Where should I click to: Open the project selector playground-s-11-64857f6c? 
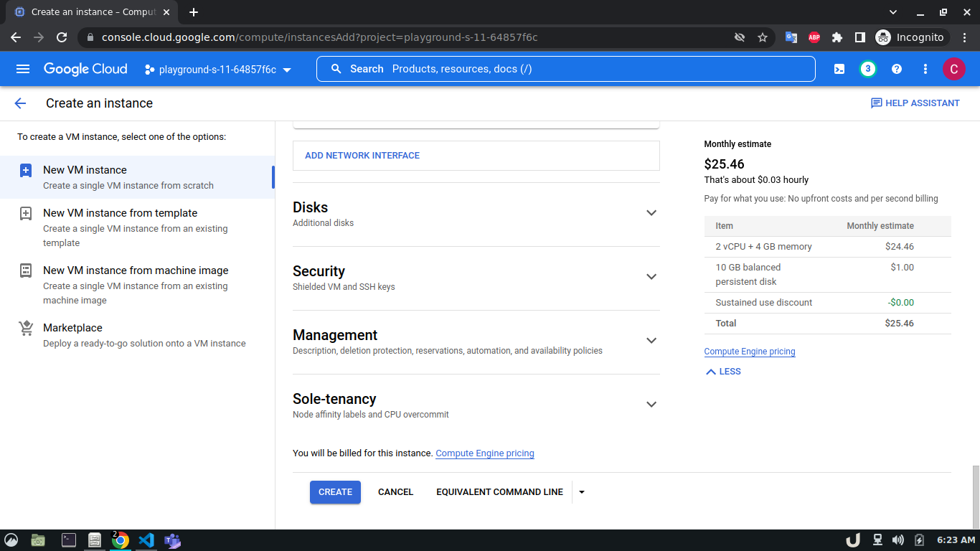pos(218,70)
